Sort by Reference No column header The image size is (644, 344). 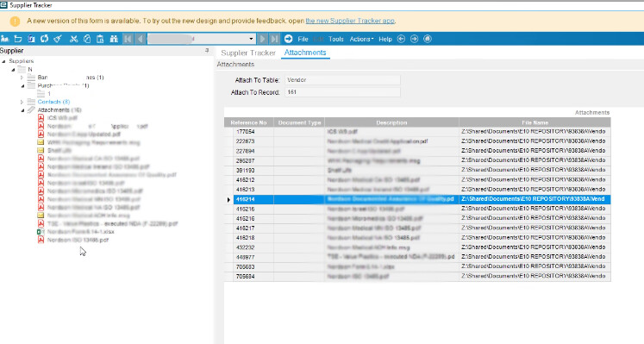[249, 122]
